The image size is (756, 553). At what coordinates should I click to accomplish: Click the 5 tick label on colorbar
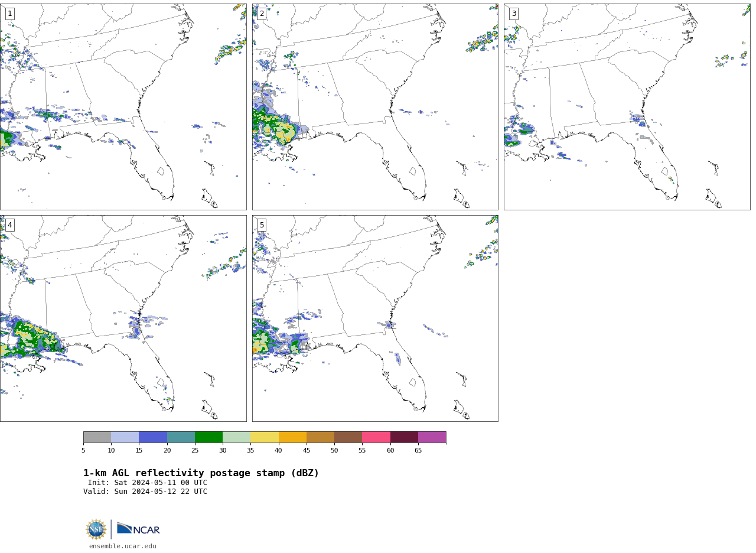coord(83,451)
